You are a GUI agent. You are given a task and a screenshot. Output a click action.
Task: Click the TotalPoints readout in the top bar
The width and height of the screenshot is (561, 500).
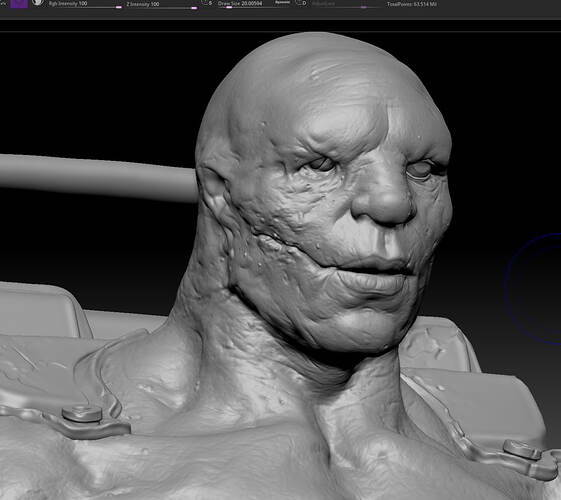(x=411, y=4)
